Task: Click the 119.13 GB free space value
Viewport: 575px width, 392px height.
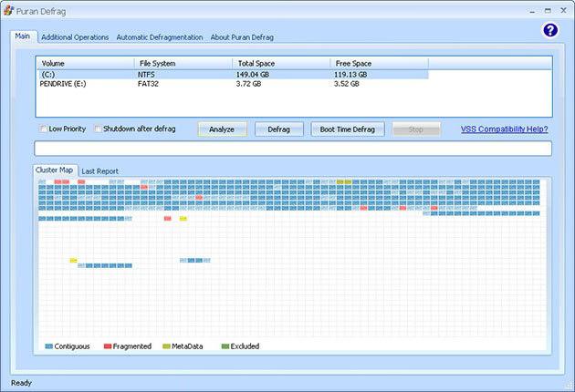Action: (350, 75)
